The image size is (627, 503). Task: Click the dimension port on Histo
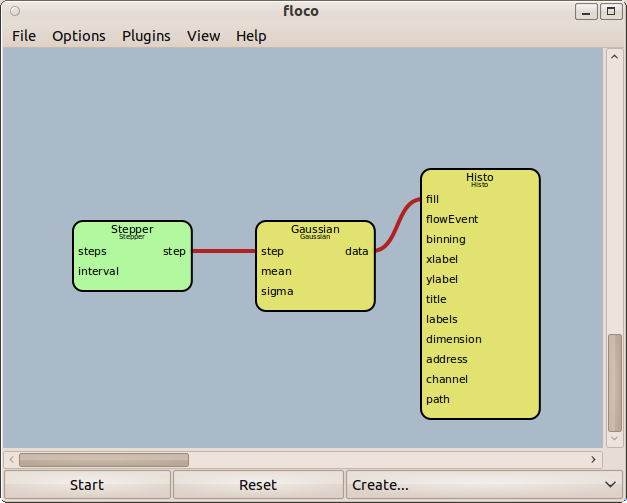[x=454, y=339]
